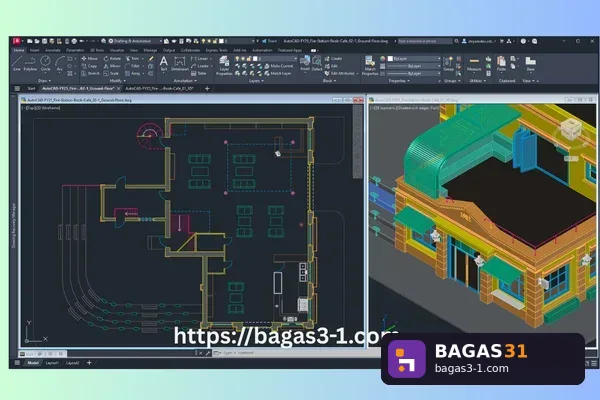This screenshot has width=600, height=400.
Task: Switch to the Parametric ribbon tab
Action: pos(75,50)
